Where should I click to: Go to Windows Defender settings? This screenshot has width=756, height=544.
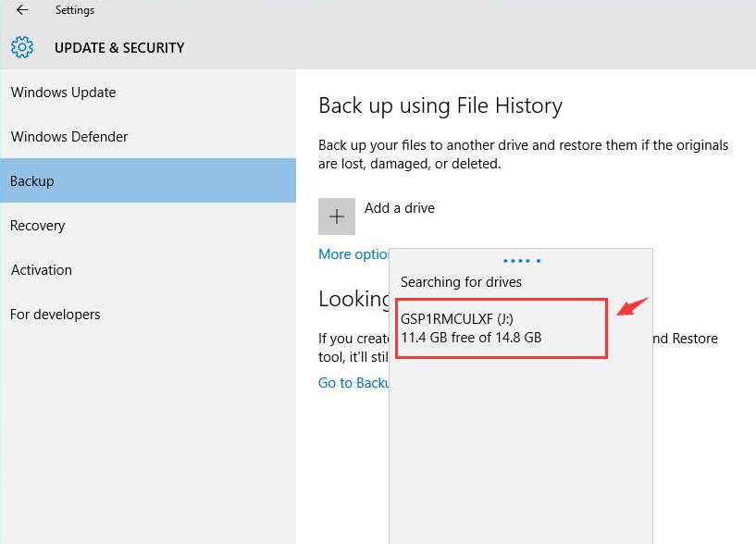[x=69, y=137]
